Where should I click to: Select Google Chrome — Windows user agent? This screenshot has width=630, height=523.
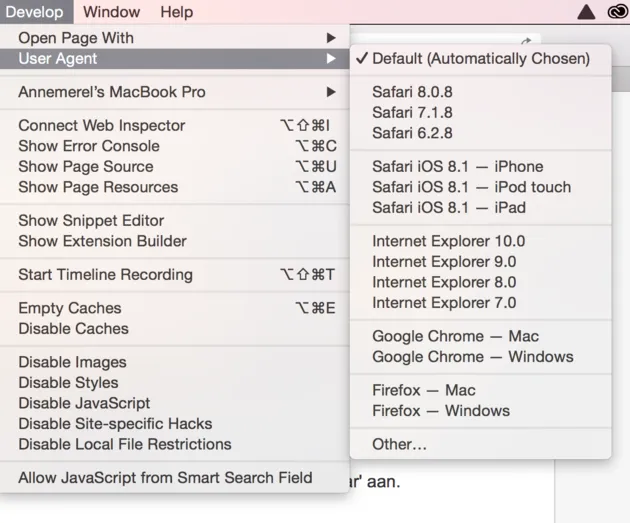481,357
